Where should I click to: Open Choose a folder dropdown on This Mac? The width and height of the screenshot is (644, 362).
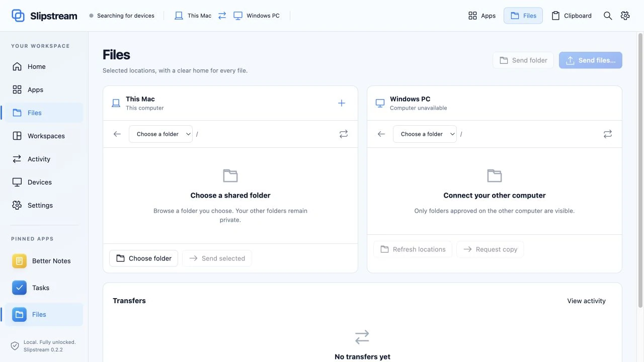tap(160, 134)
